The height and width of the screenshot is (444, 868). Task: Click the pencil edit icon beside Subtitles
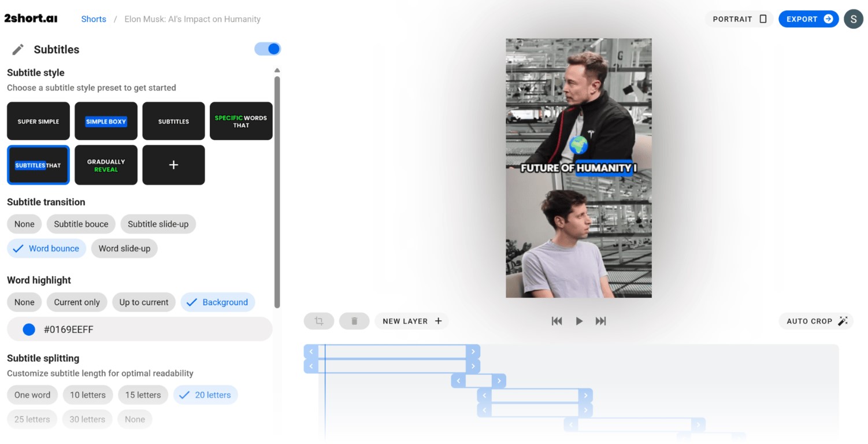(18, 50)
